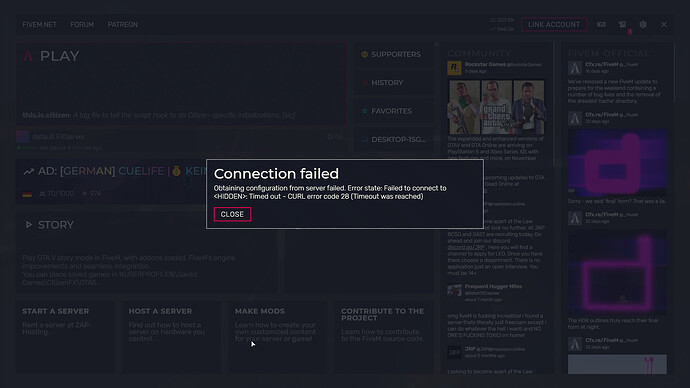This screenshot has width=690, height=388.
Task: Click the FiveM logo beside PLAY
Action: point(28,56)
